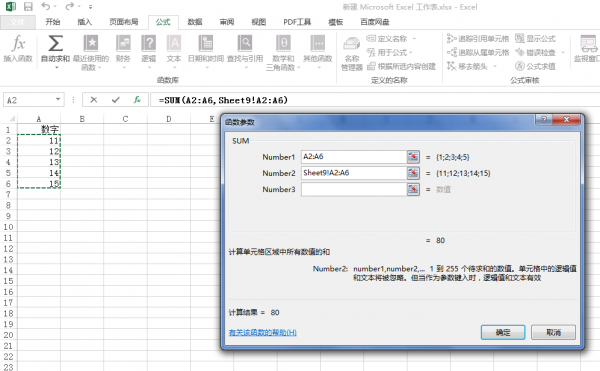Open Date & Time (日期和时间) functions icon

[206, 43]
